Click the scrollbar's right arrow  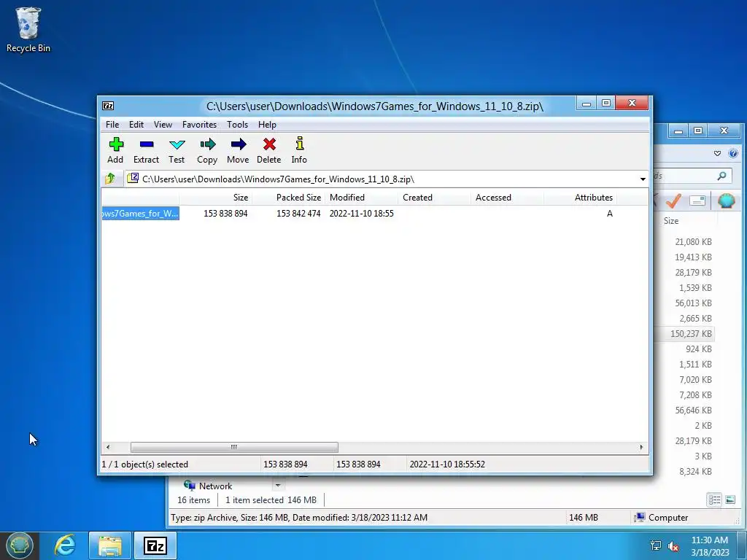[x=641, y=447]
